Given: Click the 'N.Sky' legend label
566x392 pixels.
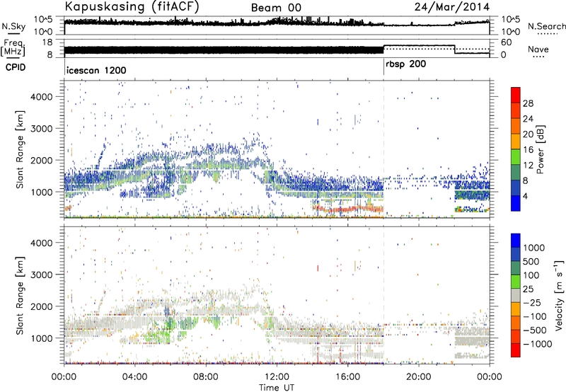Looking at the screenshot, I should [13, 26].
